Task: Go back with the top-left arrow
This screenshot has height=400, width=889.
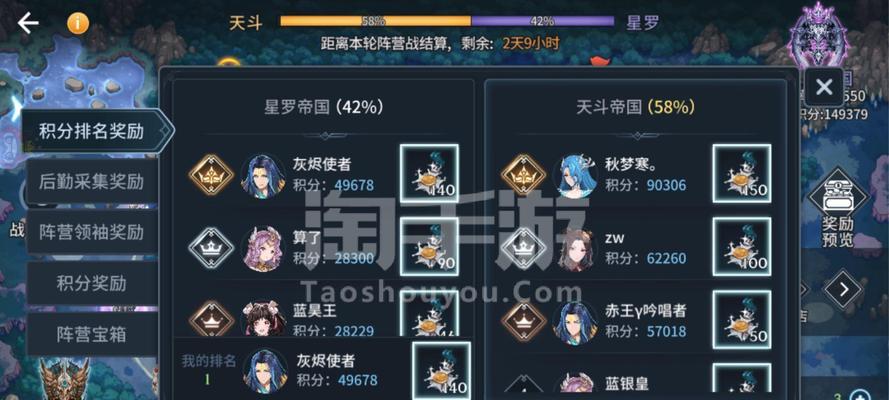Action: [28, 23]
